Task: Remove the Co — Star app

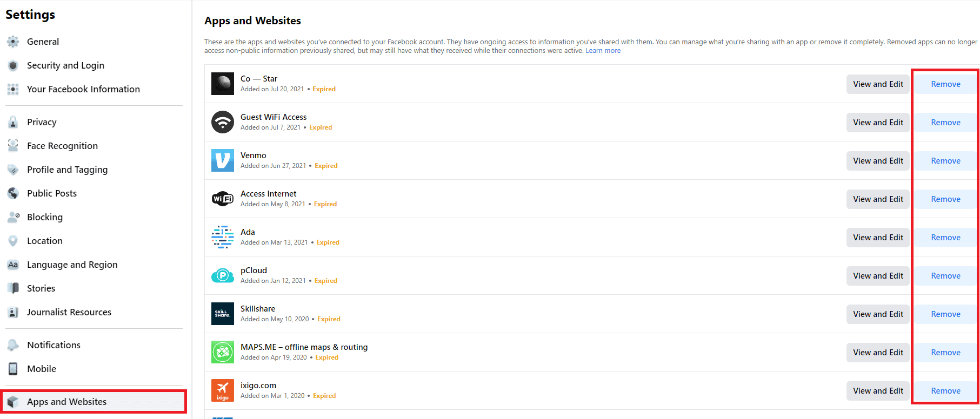Action: (945, 84)
